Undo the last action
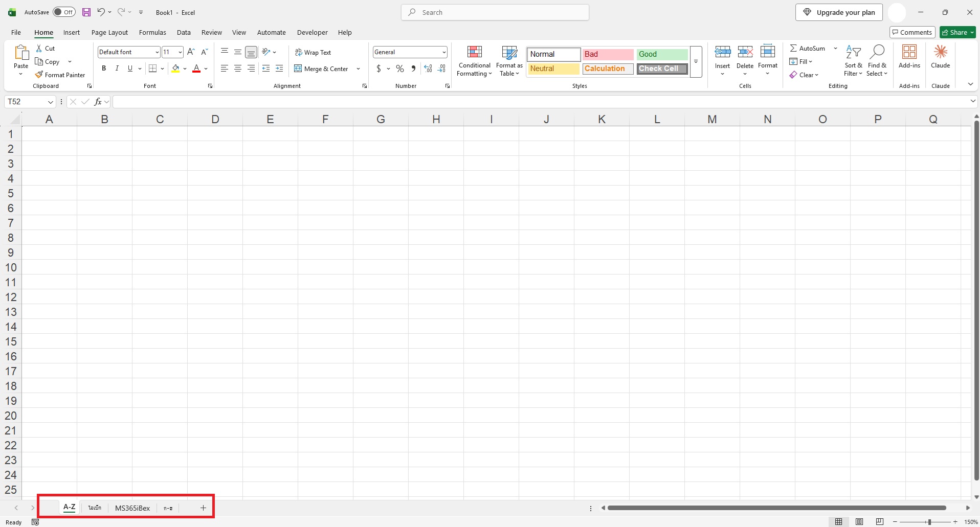The image size is (980, 527). coord(101,12)
